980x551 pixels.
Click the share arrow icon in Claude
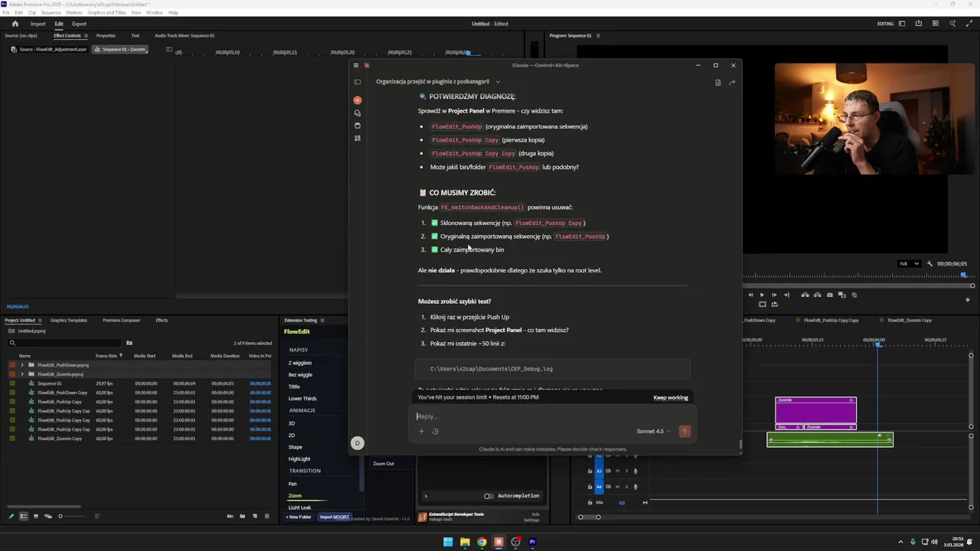[732, 82]
